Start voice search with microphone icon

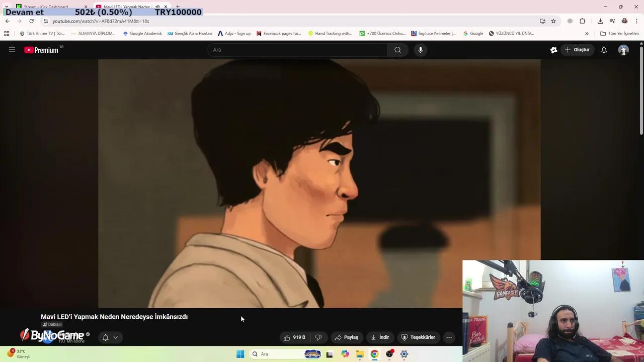[x=421, y=50]
